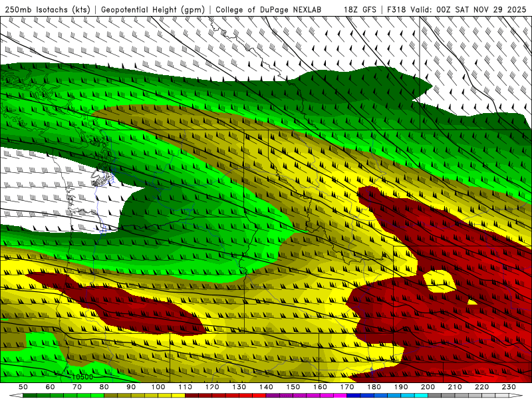Click the right arrow end of the colorbar
The height and width of the screenshot is (399, 532).
(x=516, y=396)
